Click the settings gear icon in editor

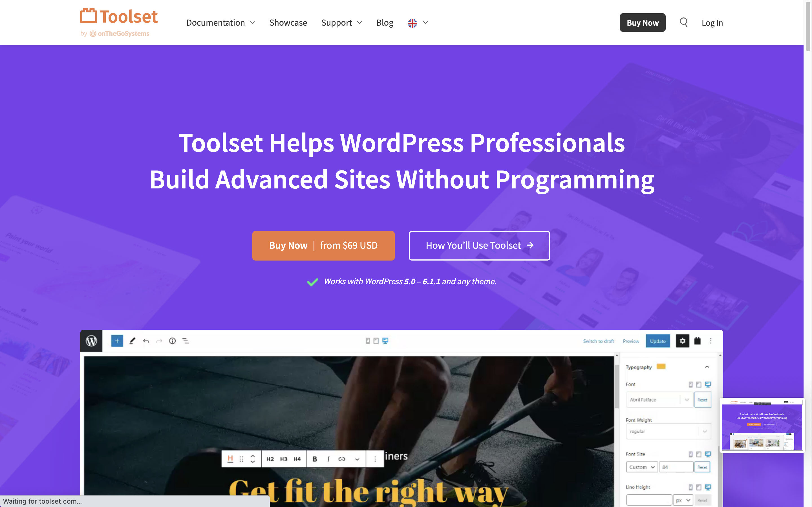click(682, 341)
